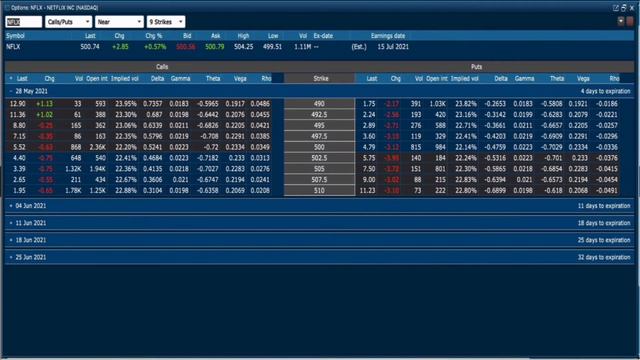
Task: Click the gray settings dropdown icon beside red button
Action: (621, 22)
